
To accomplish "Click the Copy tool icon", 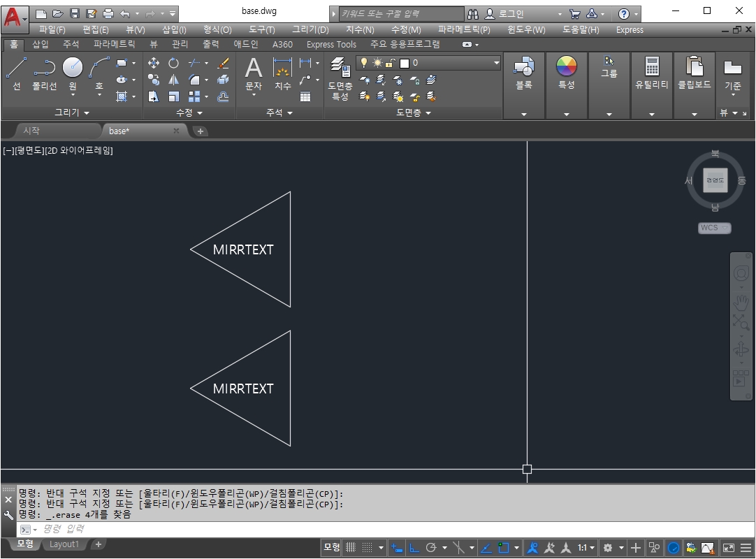I will pos(154,80).
